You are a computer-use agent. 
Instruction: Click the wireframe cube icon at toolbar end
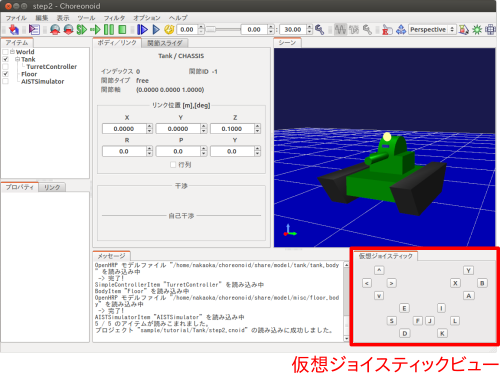tap(490, 30)
